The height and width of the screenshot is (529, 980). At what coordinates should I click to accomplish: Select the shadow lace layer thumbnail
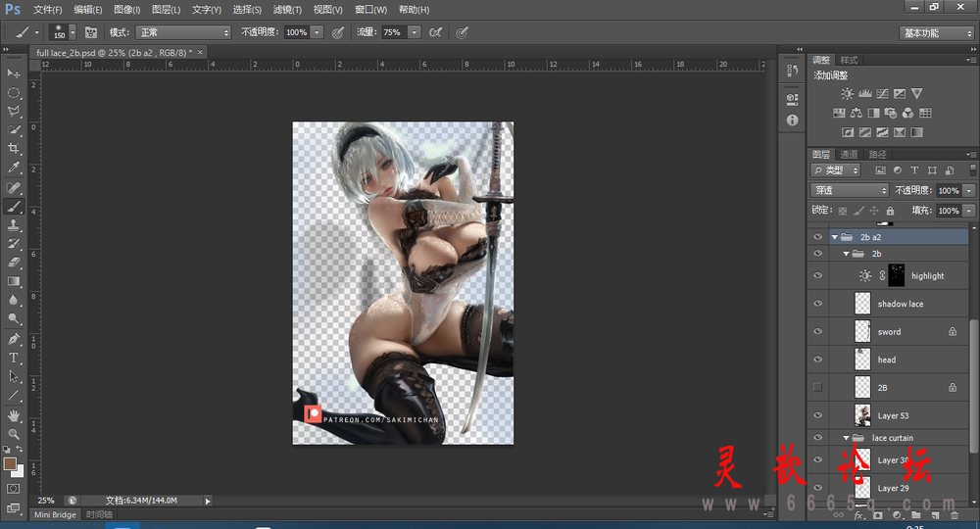click(x=862, y=304)
